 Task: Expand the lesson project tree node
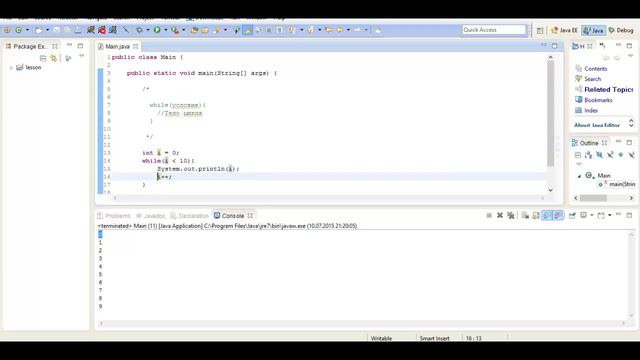click(x=11, y=68)
